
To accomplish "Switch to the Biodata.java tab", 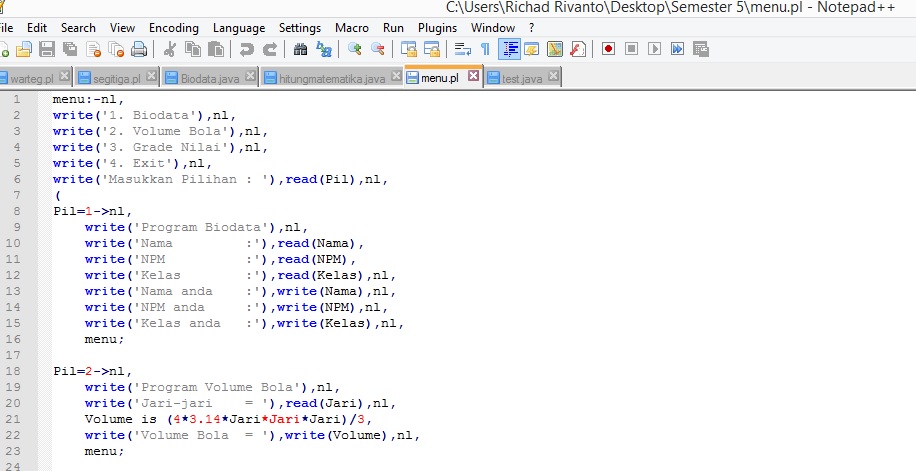I will click(209, 78).
